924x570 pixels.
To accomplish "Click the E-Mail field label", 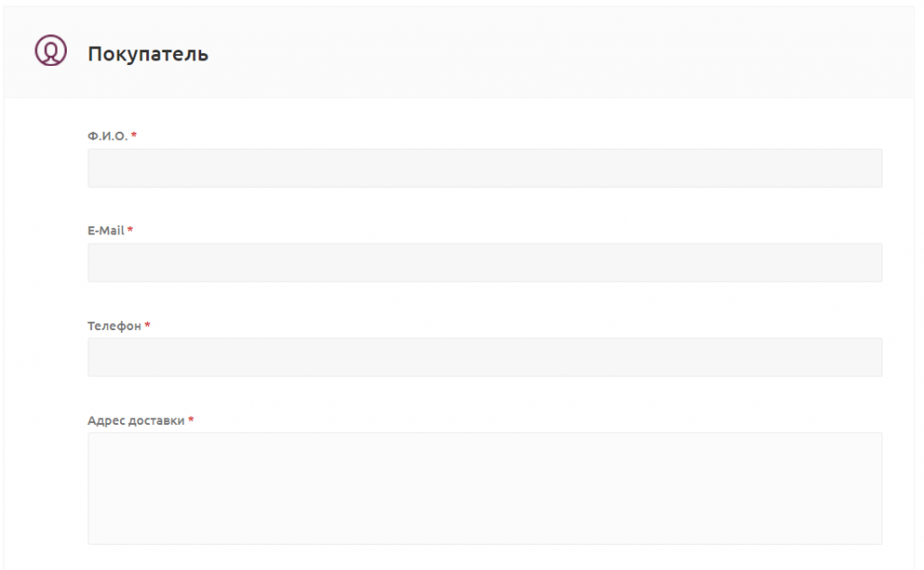I will (x=106, y=230).
